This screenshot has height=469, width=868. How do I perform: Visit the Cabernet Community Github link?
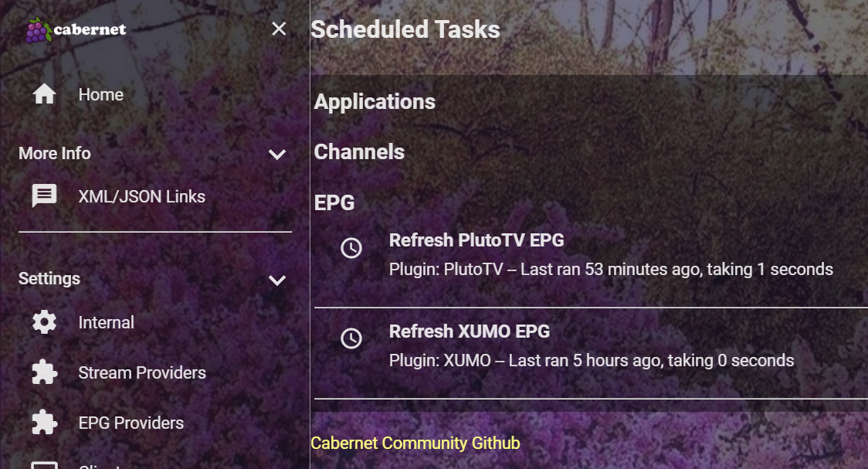point(415,444)
